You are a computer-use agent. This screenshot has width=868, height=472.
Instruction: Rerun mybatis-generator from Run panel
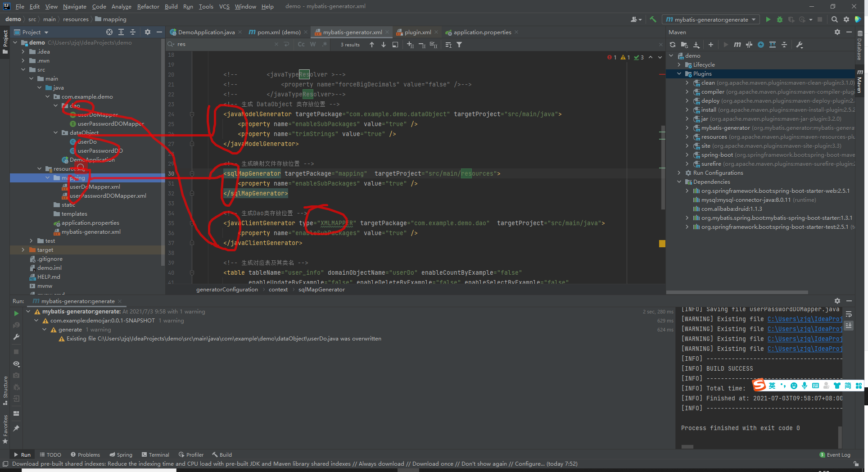pos(16,313)
